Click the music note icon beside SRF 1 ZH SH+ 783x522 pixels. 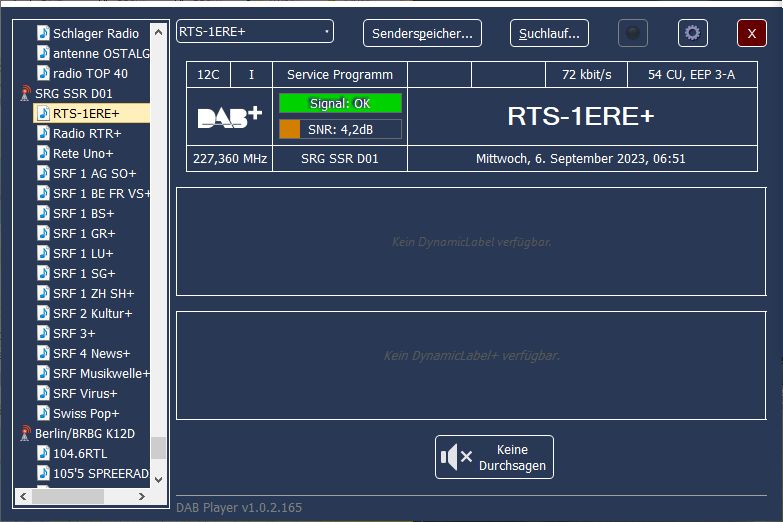point(43,293)
